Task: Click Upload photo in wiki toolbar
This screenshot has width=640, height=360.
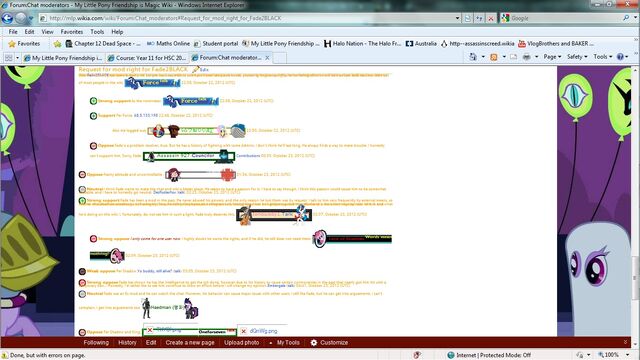Action: coord(241,342)
